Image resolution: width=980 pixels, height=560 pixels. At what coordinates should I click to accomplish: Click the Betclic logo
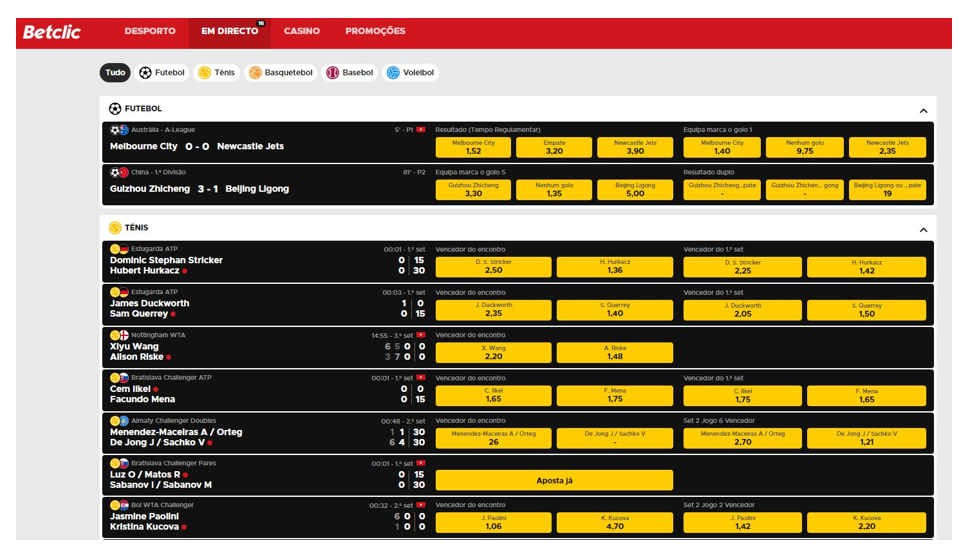52,32
